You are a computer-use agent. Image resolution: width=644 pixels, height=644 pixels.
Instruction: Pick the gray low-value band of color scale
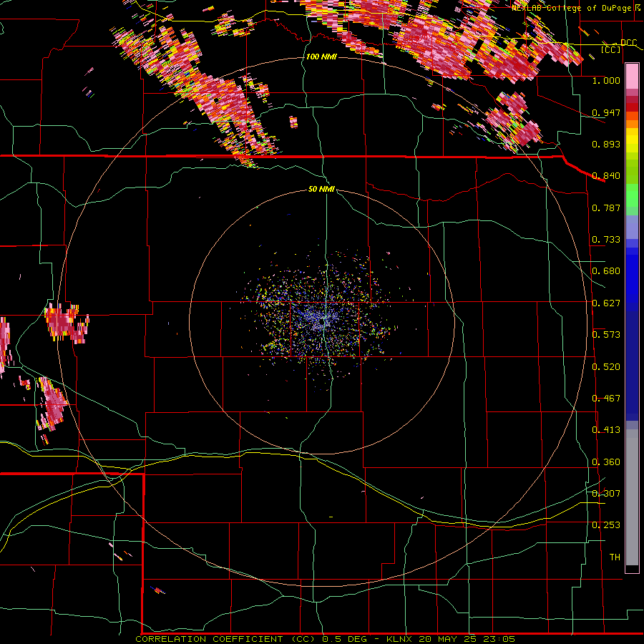[x=632, y=497]
